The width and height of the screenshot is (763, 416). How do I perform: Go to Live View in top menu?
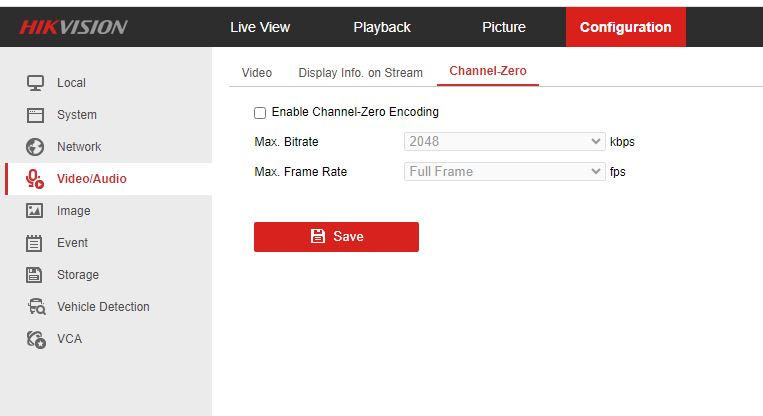click(260, 27)
